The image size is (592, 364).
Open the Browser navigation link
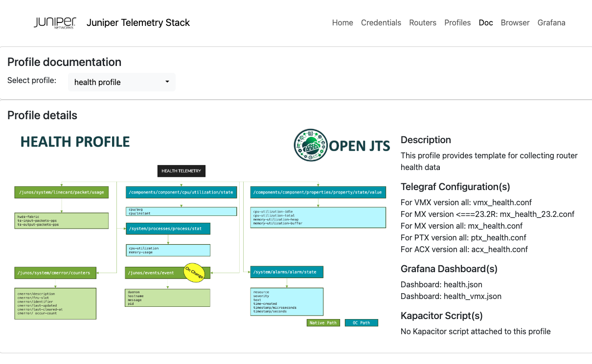[515, 22]
